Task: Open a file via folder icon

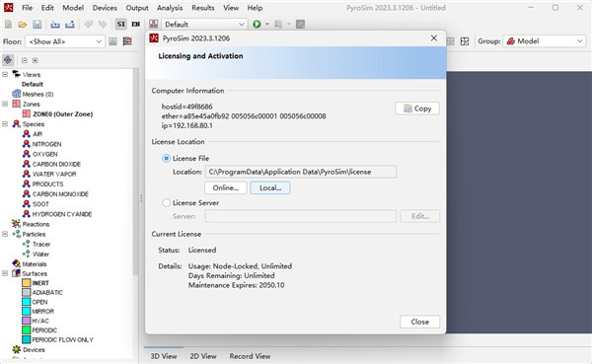Action: pos(23,25)
